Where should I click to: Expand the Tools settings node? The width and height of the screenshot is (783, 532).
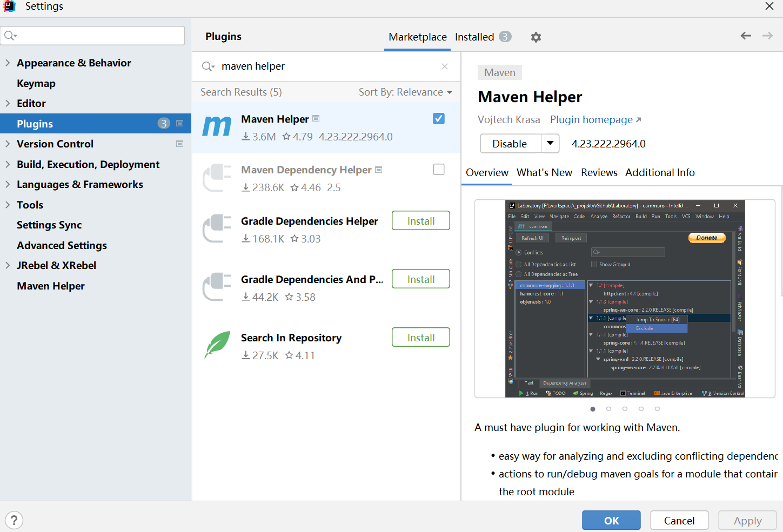tap(8, 205)
